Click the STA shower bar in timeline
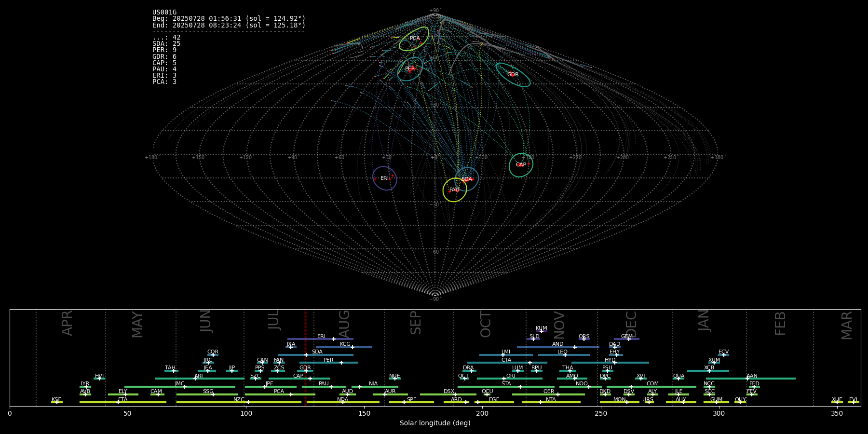 (x=506, y=387)
